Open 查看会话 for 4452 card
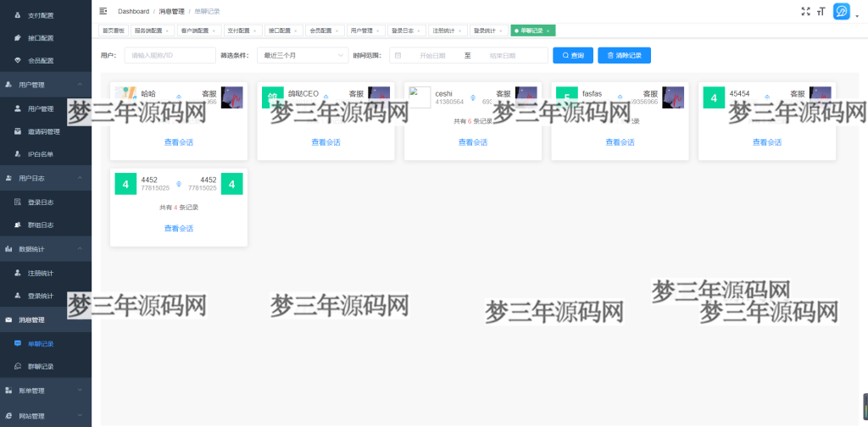Image resolution: width=868 pixels, height=427 pixels. click(x=179, y=229)
